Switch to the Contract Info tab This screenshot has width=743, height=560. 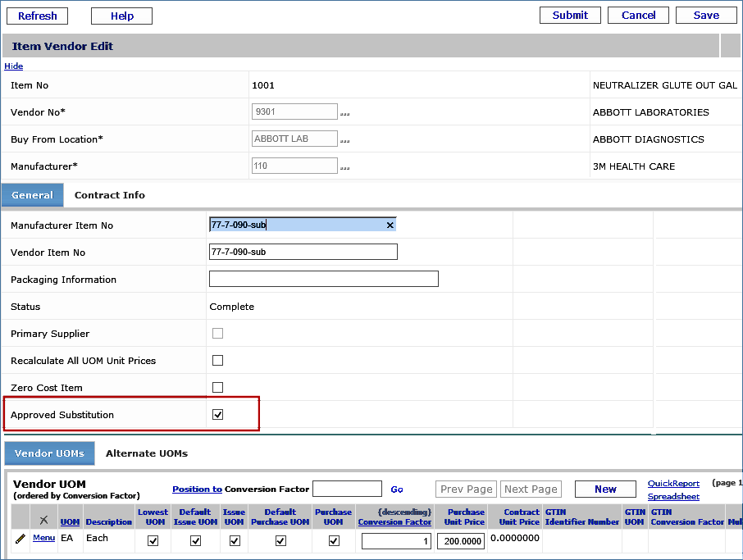click(x=109, y=195)
